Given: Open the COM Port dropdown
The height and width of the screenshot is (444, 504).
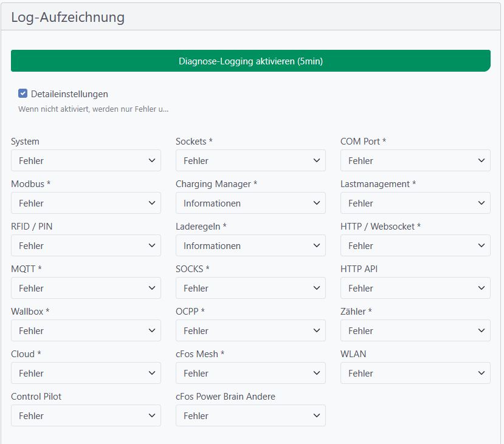Looking at the screenshot, I should [x=415, y=161].
